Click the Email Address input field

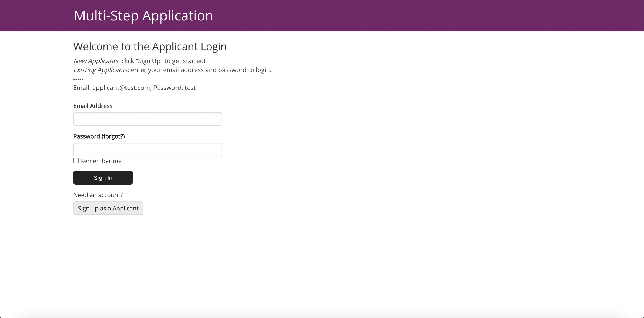click(148, 119)
